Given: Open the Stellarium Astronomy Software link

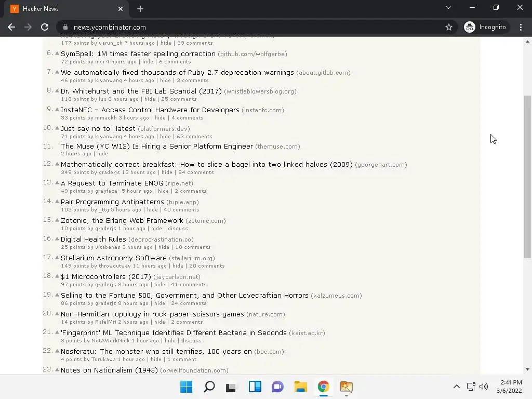Looking at the screenshot, I should 114,258.
